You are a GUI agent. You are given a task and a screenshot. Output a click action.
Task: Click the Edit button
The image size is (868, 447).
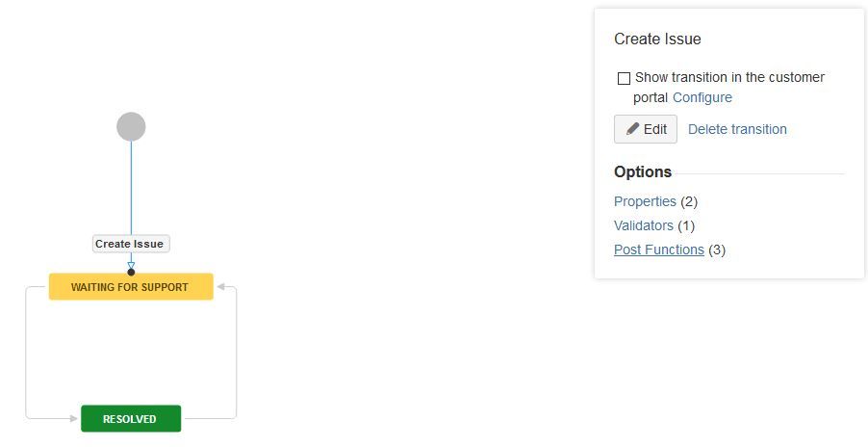(646, 129)
